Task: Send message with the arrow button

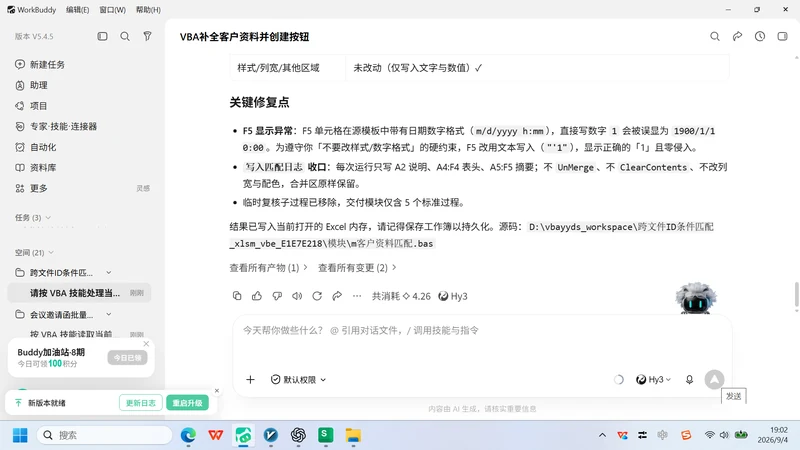Action: (714, 380)
